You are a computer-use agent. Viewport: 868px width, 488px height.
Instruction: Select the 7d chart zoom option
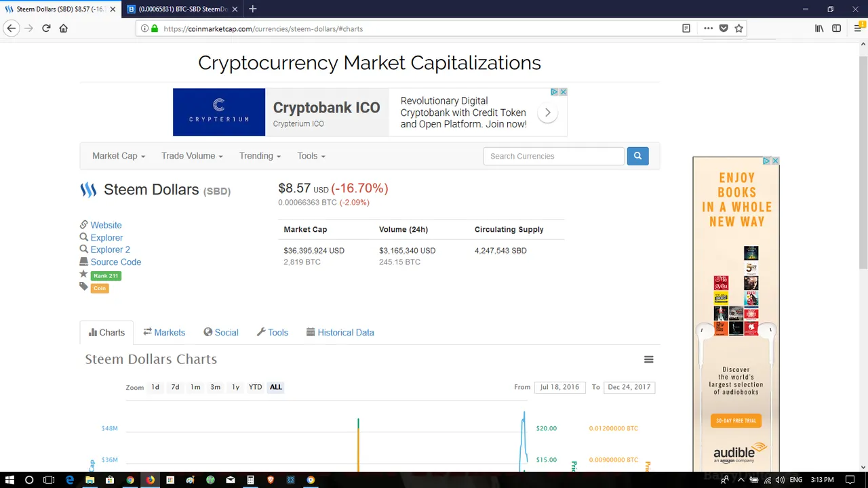175,387
